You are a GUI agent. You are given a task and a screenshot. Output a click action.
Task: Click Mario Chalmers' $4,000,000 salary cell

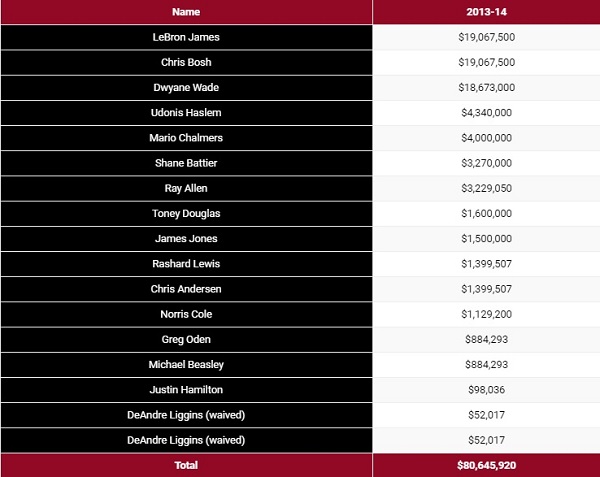pos(486,138)
